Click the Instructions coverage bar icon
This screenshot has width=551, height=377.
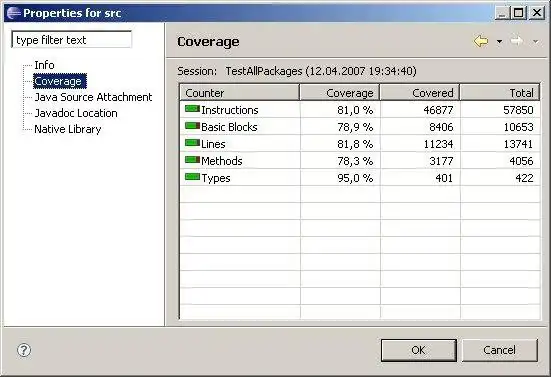pyautogui.click(x=192, y=109)
